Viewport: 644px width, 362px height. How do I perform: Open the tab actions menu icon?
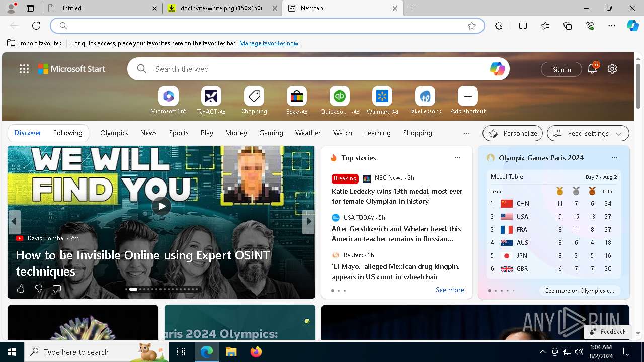tap(30, 8)
